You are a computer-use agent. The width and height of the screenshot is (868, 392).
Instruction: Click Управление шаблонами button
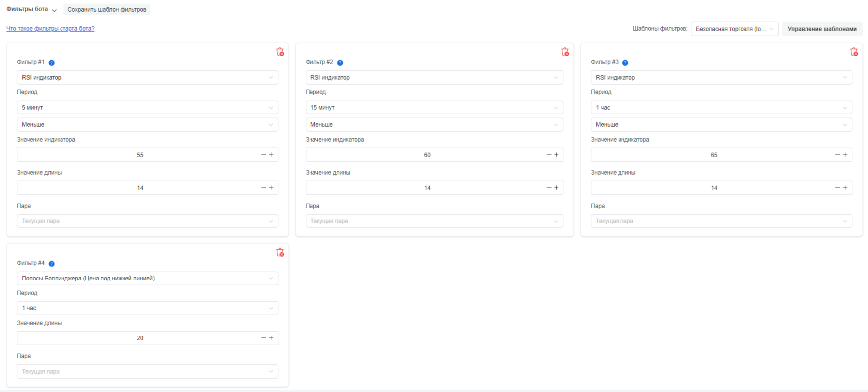pyautogui.click(x=822, y=29)
